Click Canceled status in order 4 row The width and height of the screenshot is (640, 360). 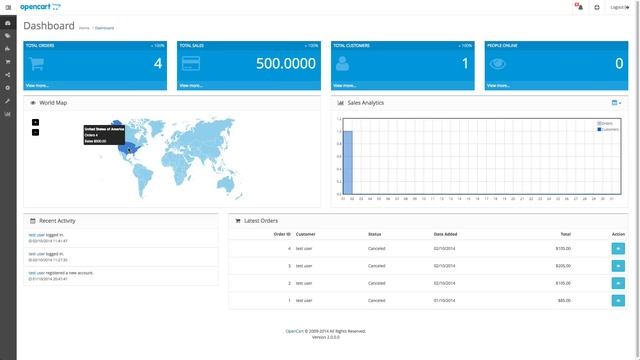point(376,248)
